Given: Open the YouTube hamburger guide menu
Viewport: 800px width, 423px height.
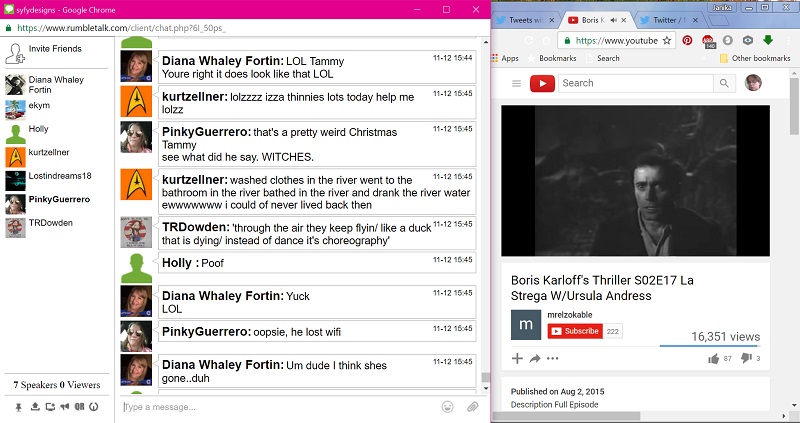Looking at the screenshot, I should pyautogui.click(x=516, y=83).
